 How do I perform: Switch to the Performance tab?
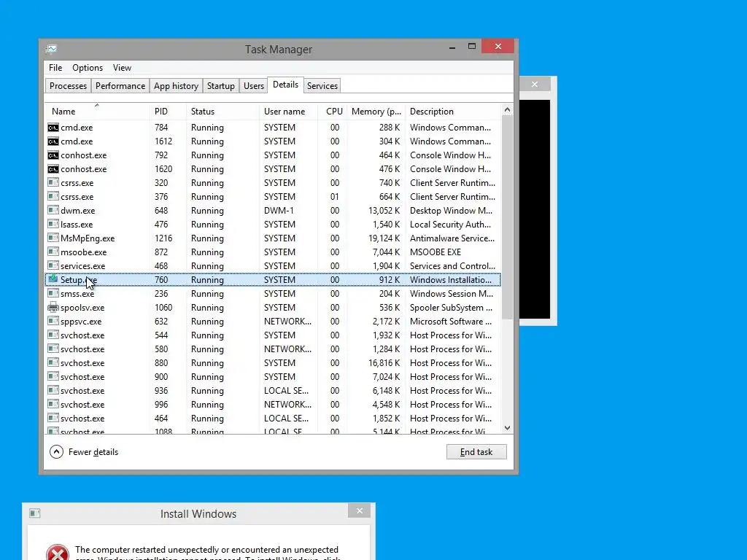click(x=120, y=86)
